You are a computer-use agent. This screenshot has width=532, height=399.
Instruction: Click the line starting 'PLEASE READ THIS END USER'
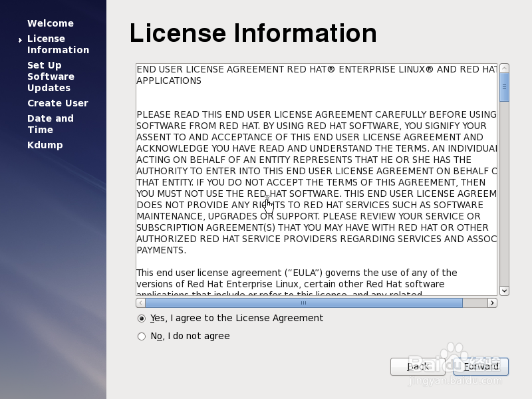[x=317, y=114]
